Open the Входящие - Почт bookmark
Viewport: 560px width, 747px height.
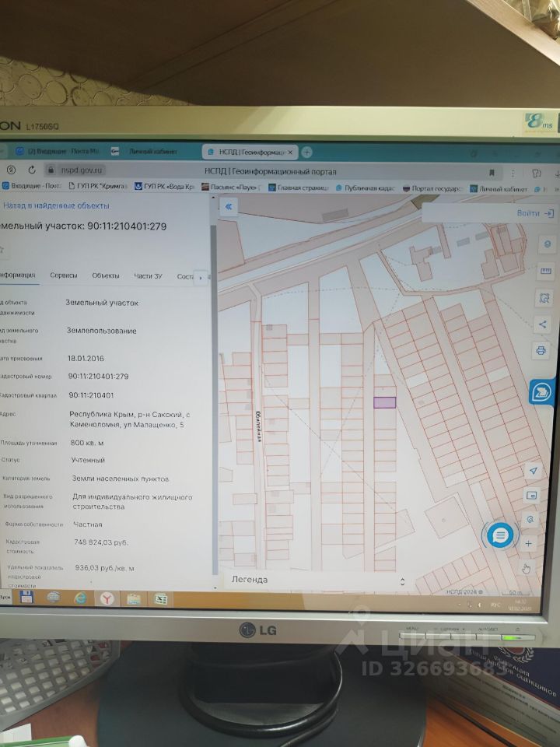(x=31, y=186)
